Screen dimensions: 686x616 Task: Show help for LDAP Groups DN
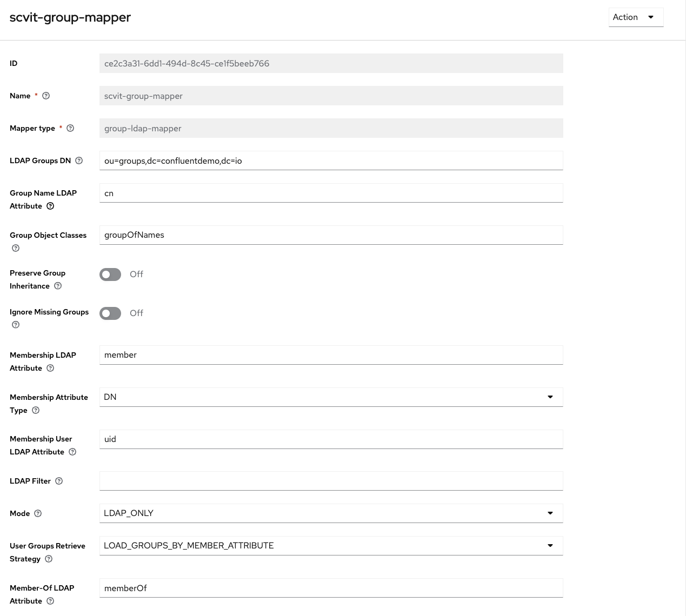[x=79, y=160]
